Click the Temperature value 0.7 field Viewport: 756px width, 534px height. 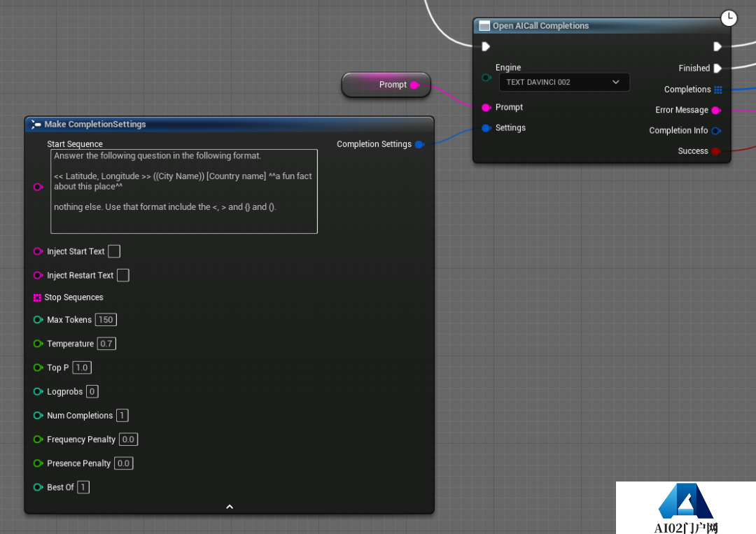[106, 344]
